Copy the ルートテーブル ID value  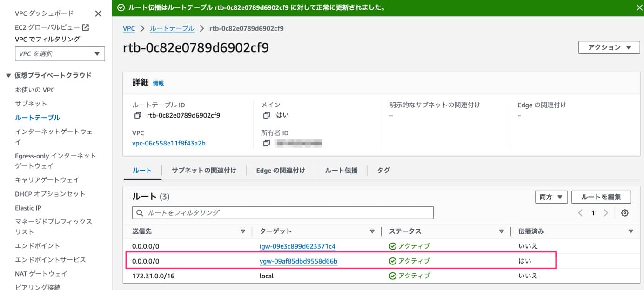137,115
